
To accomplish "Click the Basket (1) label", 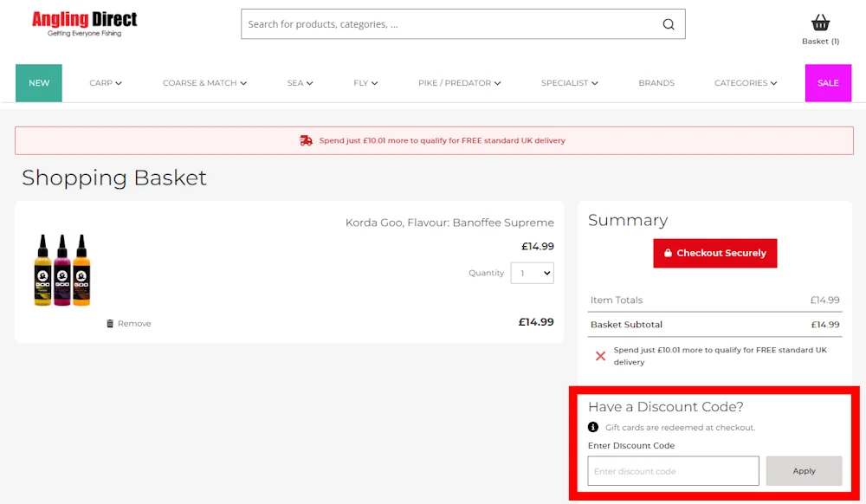I will pyautogui.click(x=820, y=42).
